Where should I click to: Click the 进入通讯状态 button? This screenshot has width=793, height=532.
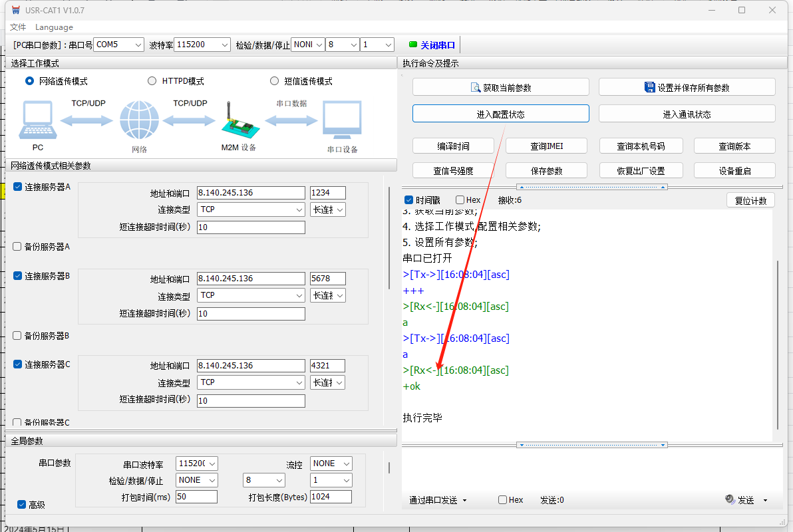pos(687,114)
